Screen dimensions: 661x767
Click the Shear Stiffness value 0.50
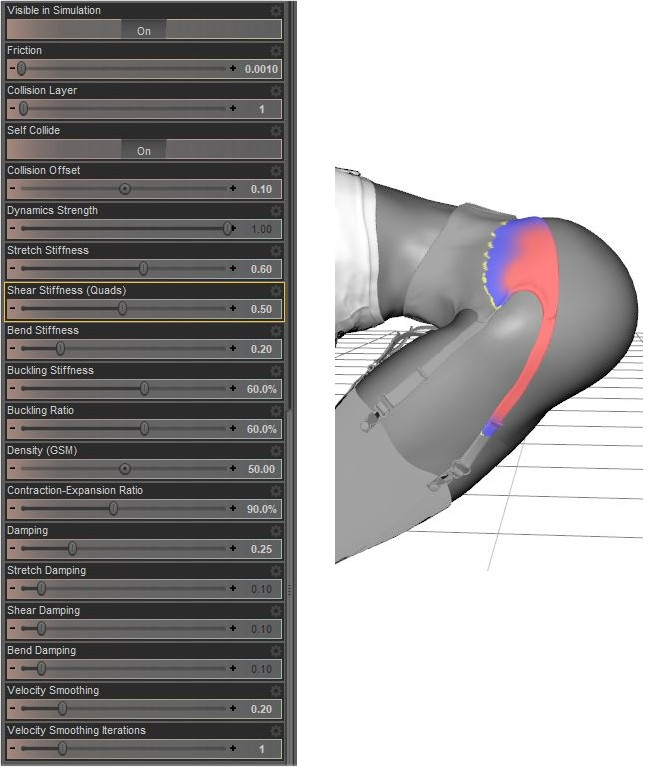click(x=261, y=309)
